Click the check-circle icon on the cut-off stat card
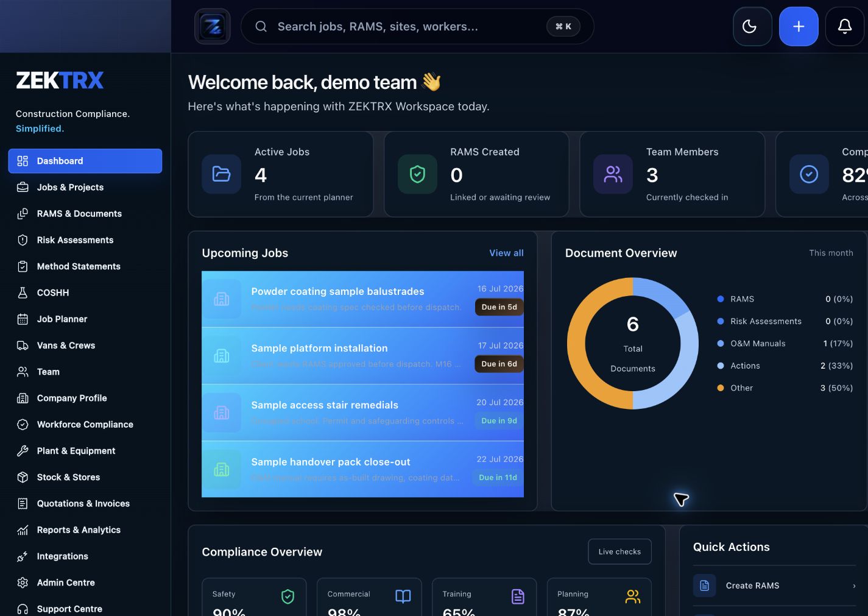 point(809,174)
